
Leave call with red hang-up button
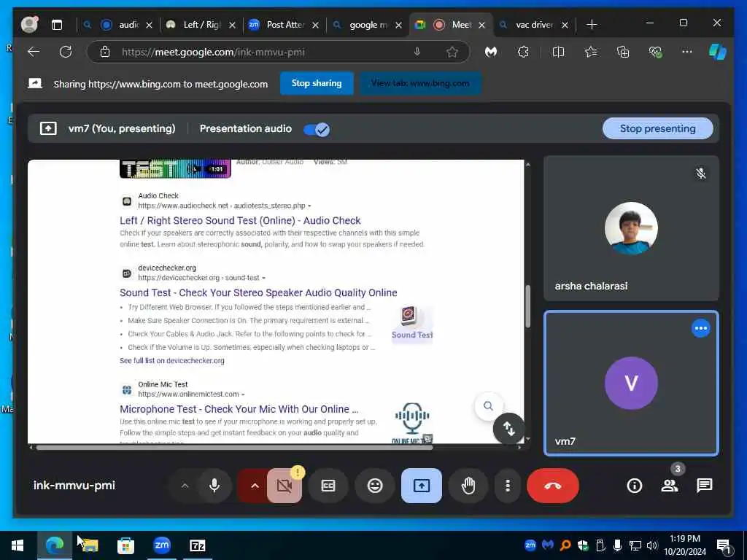(x=553, y=486)
